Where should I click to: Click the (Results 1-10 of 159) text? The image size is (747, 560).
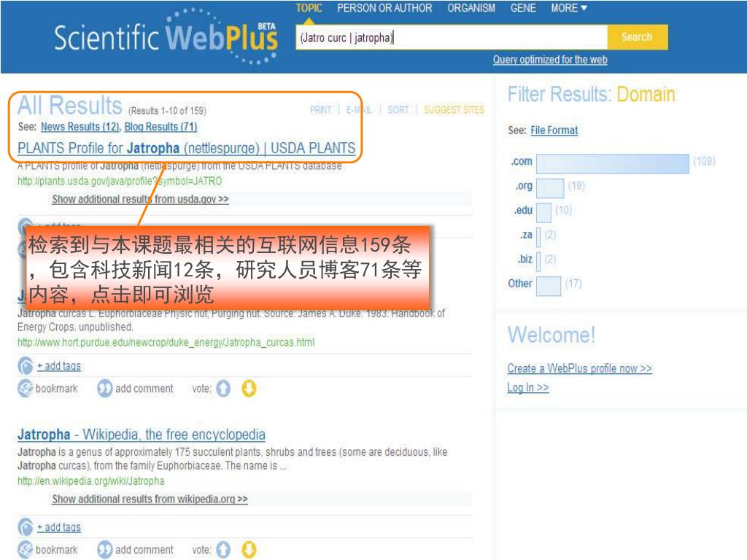[x=167, y=111]
